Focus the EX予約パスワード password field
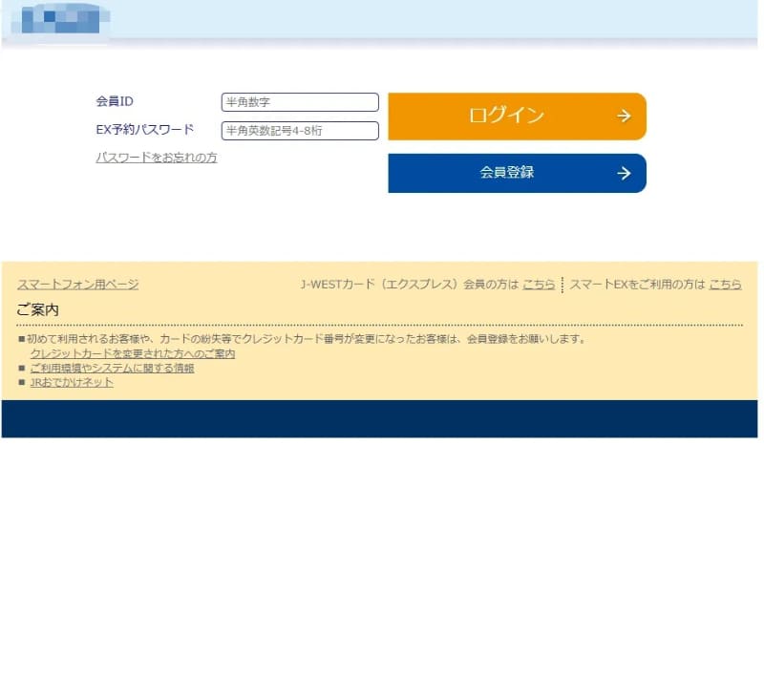The width and height of the screenshot is (764, 700). point(299,132)
